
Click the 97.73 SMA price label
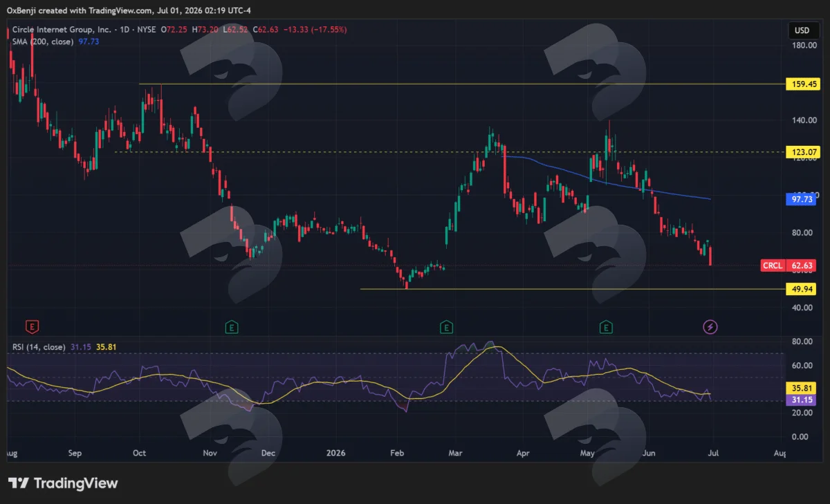(801, 199)
